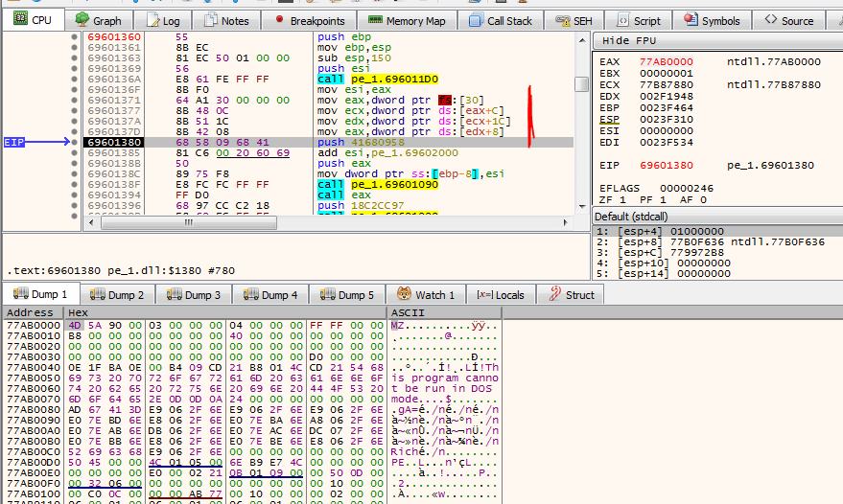
Task: Toggle breakpoint bullet at address 6960136A
Action: click(74, 79)
